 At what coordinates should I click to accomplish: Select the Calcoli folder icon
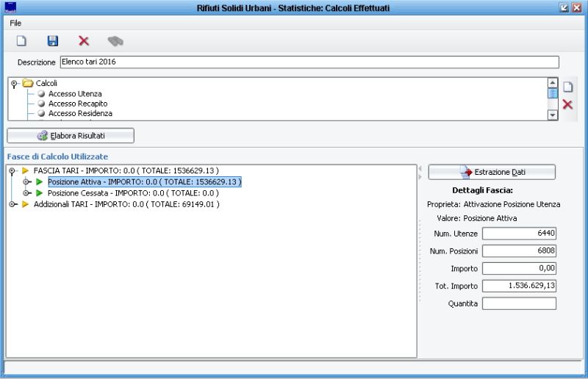pos(28,83)
